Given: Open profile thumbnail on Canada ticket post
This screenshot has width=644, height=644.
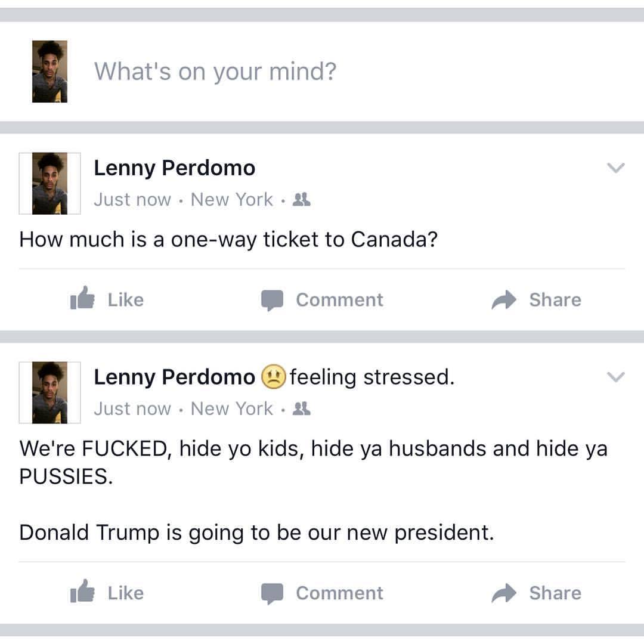Looking at the screenshot, I should coord(49,184).
